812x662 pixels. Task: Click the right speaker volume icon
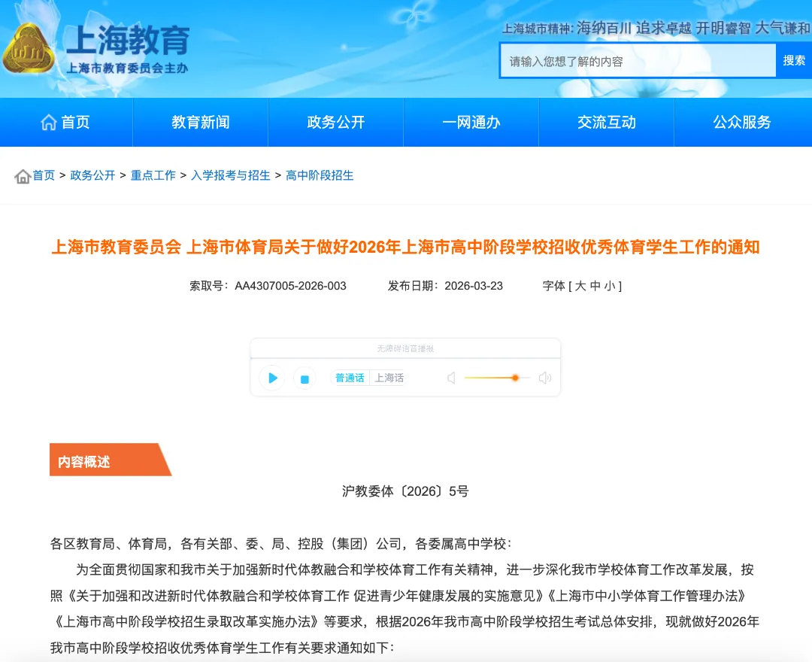coord(544,378)
